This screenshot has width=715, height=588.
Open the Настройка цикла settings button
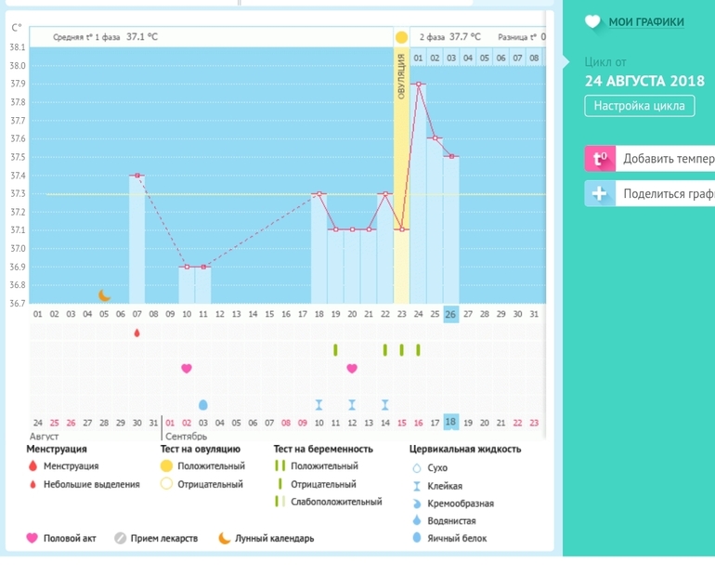point(640,106)
